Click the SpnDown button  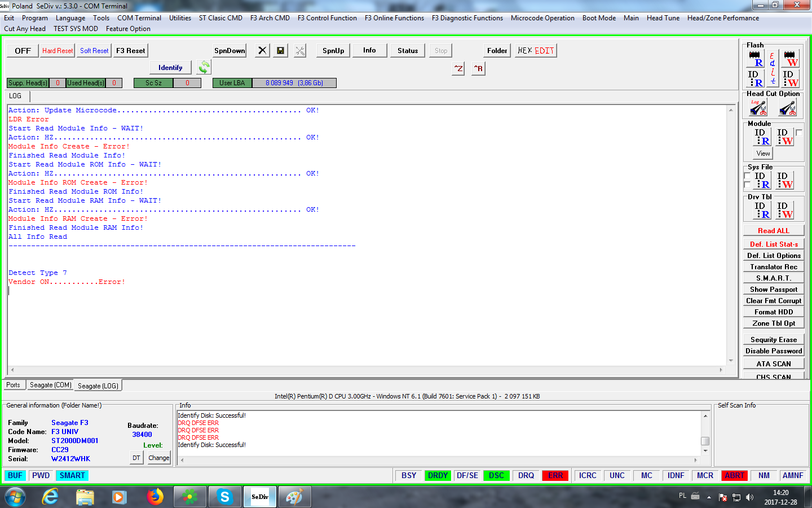click(x=230, y=51)
